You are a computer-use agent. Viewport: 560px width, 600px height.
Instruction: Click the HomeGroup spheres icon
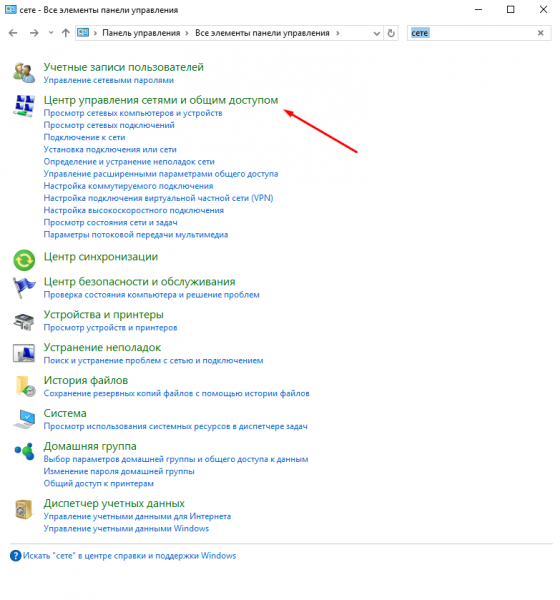[x=24, y=452]
